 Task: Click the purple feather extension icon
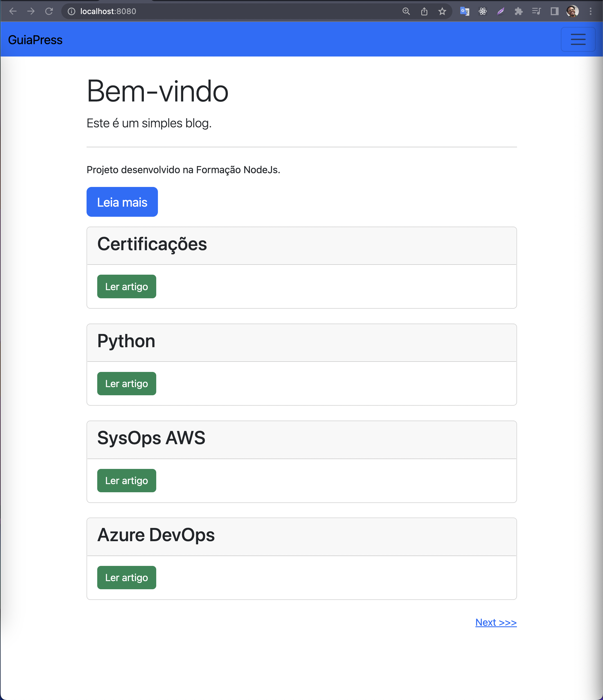coord(500,11)
